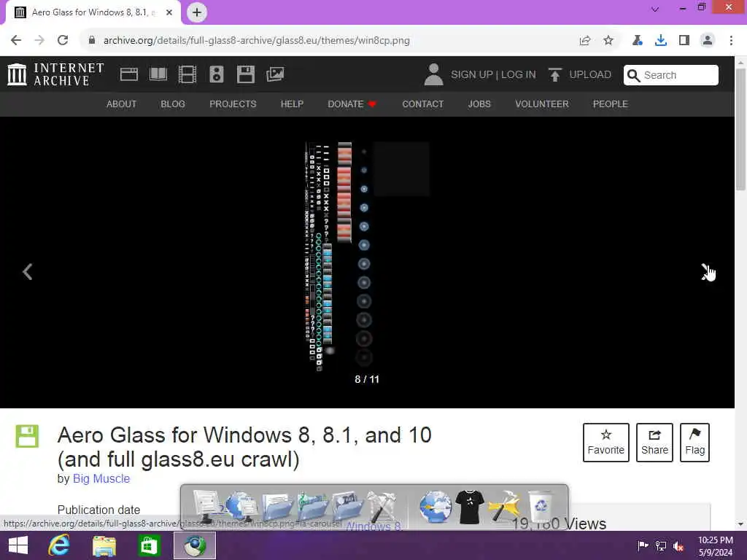Open the Web (Wayback) media icon
Viewport: 747px width, 560px height.
(128, 74)
